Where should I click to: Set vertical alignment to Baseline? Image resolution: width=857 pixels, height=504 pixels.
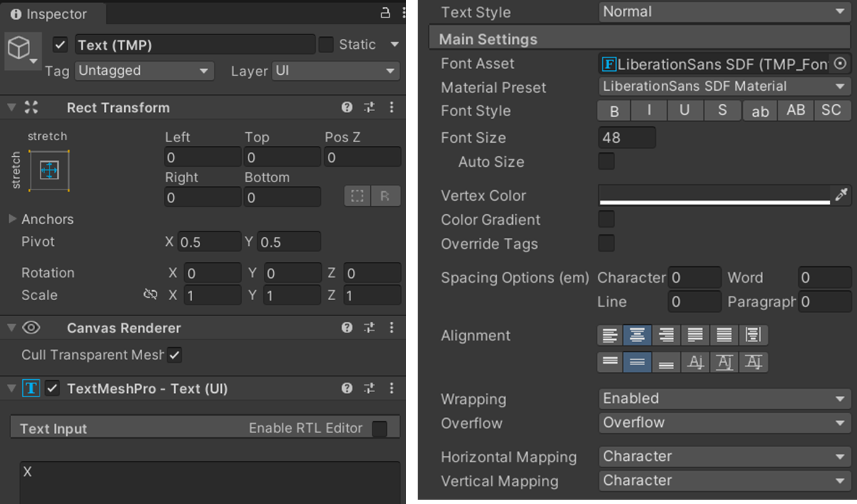click(x=695, y=362)
